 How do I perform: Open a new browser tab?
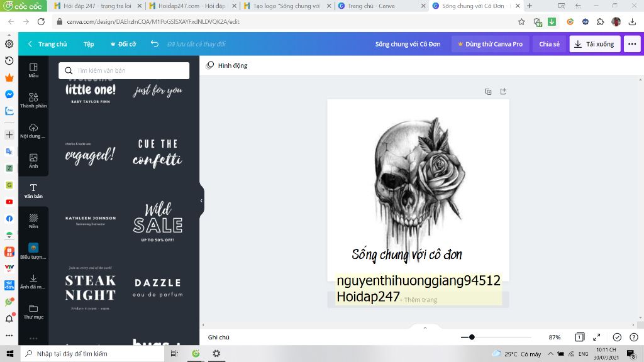530,6
